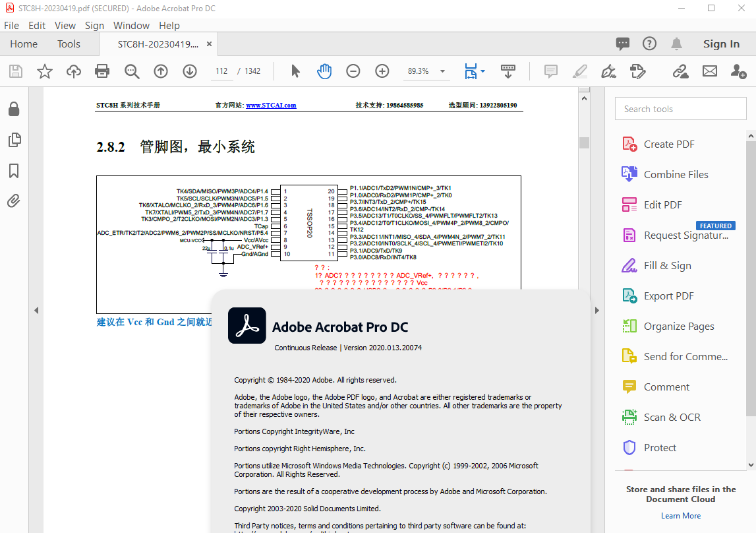Open page thumbnails panel

14,140
